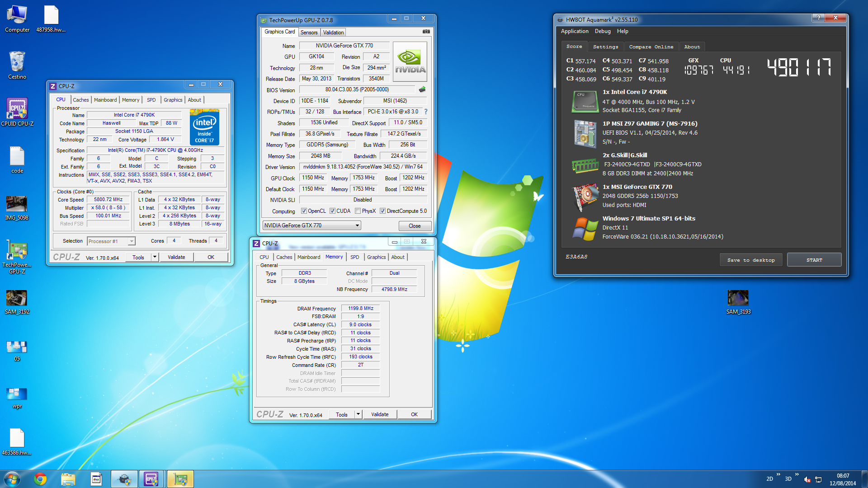The image size is (868, 488).
Task: Click the Core Speed value 5800.72 MHz
Action: point(108,199)
